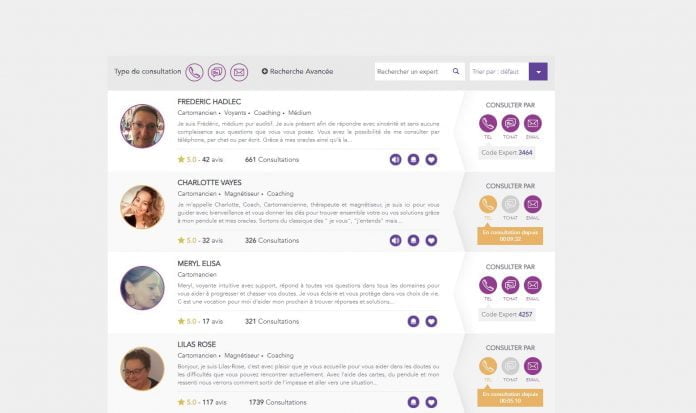
Task: Play Frederic Hadlec's audio presentation
Action: click(x=395, y=159)
